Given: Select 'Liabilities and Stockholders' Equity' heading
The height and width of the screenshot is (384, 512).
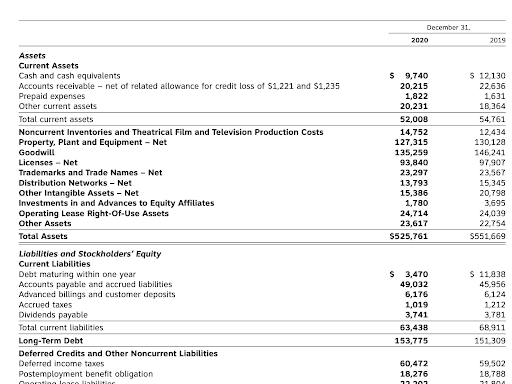Looking at the screenshot, I should [x=90, y=254].
